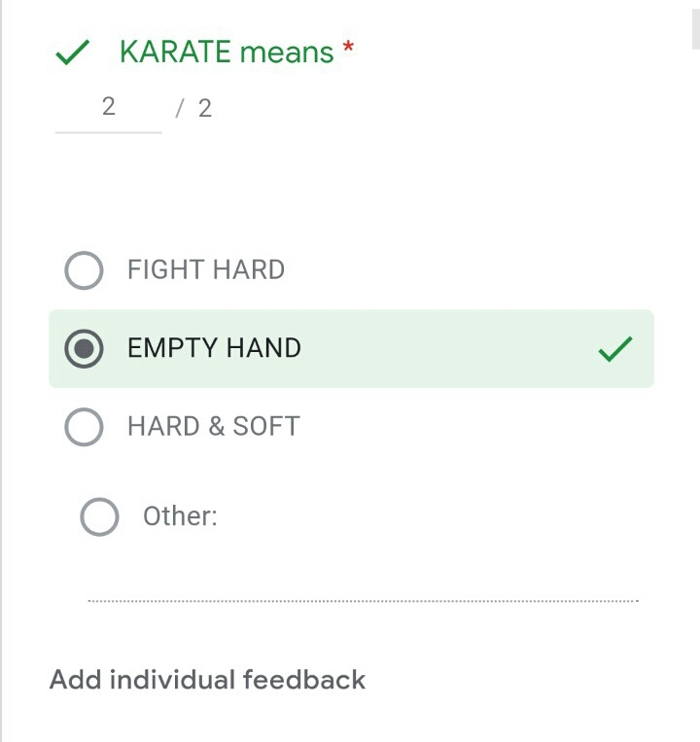Click the green checkmark beside the KARATE question
700x742 pixels.
pyautogui.click(x=73, y=53)
